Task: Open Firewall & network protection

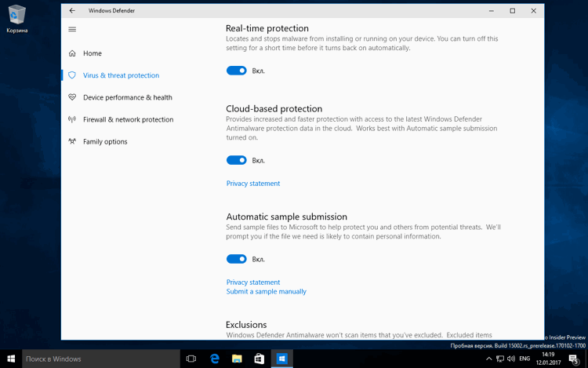Action: click(x=129, y=120)
